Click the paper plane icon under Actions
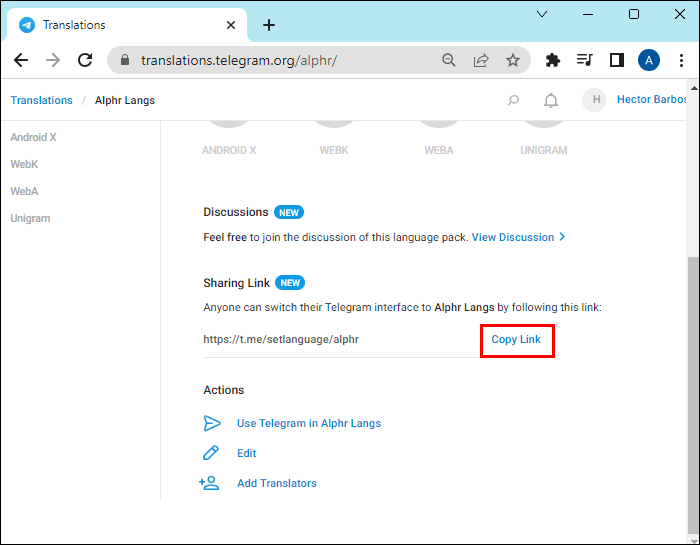The width and height of the screenshot is (700, 545). click(x=212, y=423)
